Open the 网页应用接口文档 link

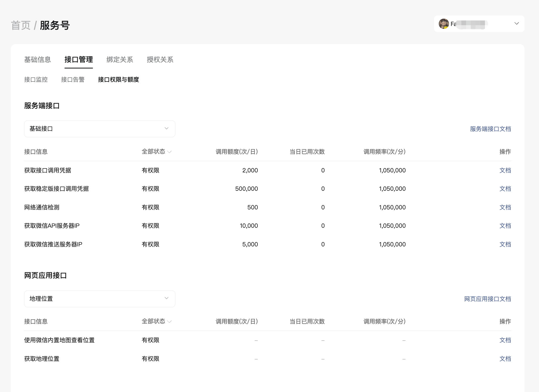tap(487, 299)
